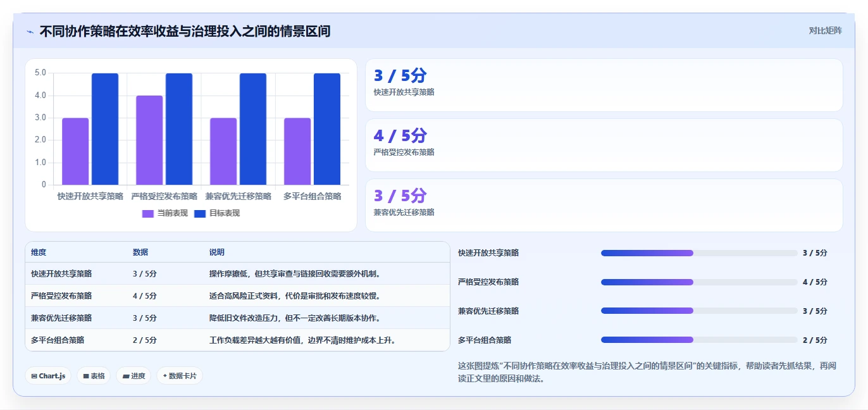Click the Chart.js tag chip

coord(49,376)
